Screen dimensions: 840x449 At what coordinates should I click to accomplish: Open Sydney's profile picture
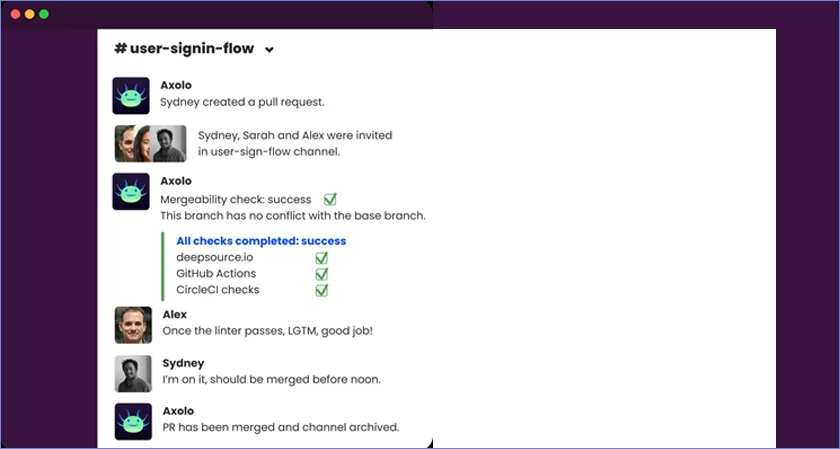pyautogui.click(x=133, y=373)
